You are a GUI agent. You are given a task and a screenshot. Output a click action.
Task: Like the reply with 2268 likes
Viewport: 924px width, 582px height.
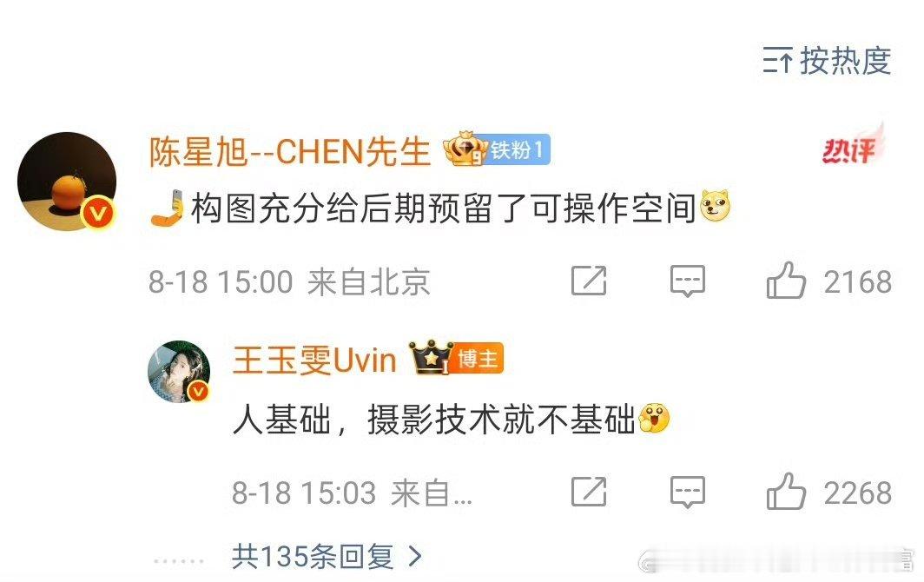[x=786, y=491]
